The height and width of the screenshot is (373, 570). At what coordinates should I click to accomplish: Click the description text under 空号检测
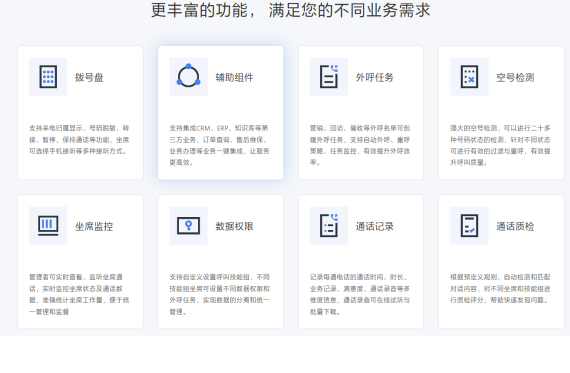[x=500, y=145]
